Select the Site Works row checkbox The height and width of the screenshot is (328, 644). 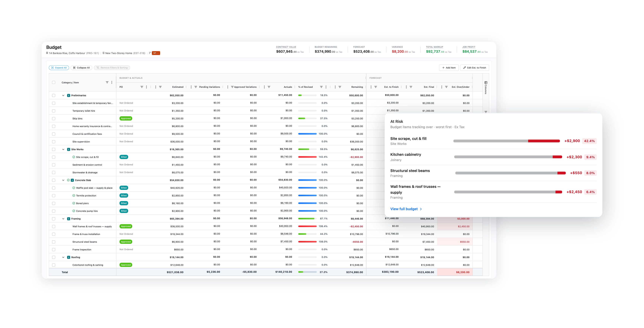point(53,149)
